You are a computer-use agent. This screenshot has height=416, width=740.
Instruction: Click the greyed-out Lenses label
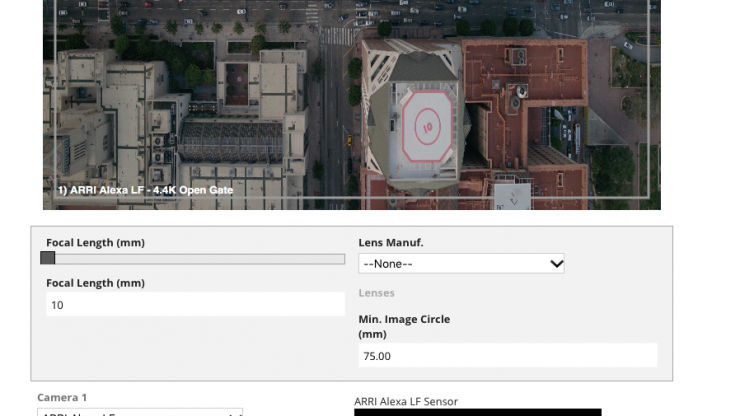point(376,293)
